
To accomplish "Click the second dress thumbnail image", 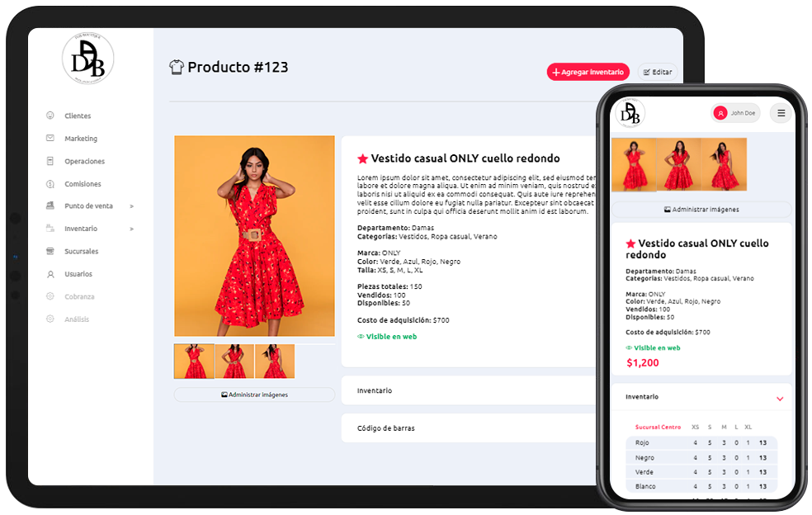I will [x=234, y=360].
